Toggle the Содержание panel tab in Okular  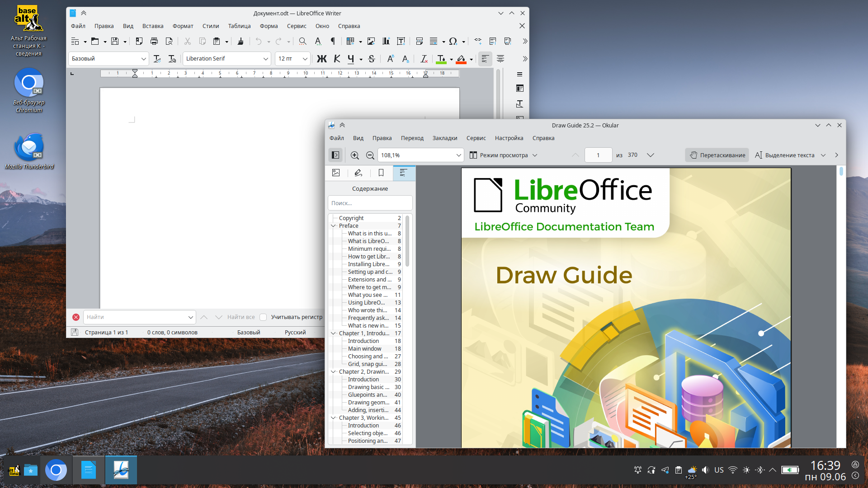pos(404,173)
